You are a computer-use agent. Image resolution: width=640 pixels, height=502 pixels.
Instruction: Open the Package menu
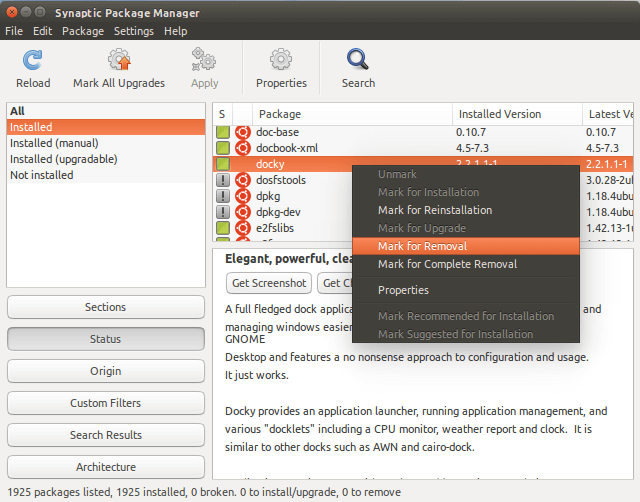[83, 31]
